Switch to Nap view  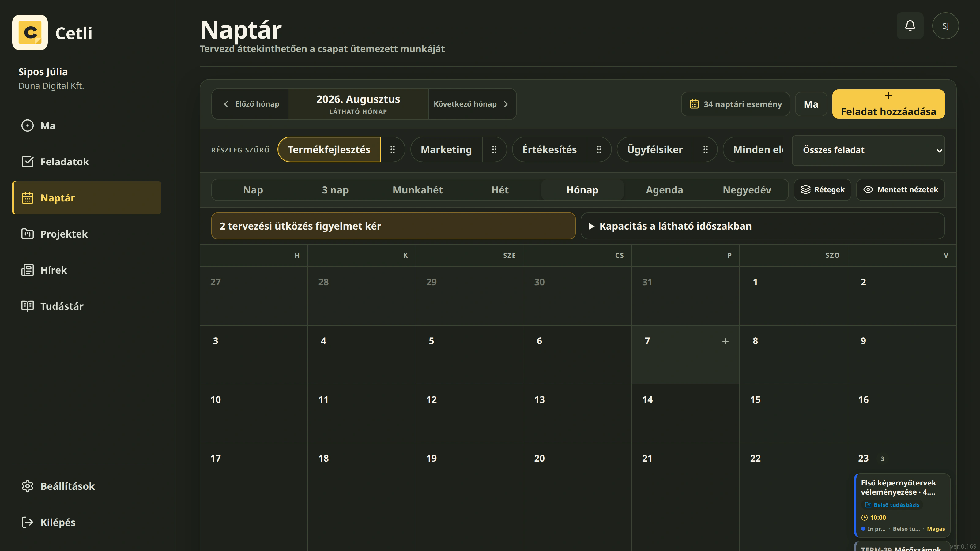coord(253,190)
